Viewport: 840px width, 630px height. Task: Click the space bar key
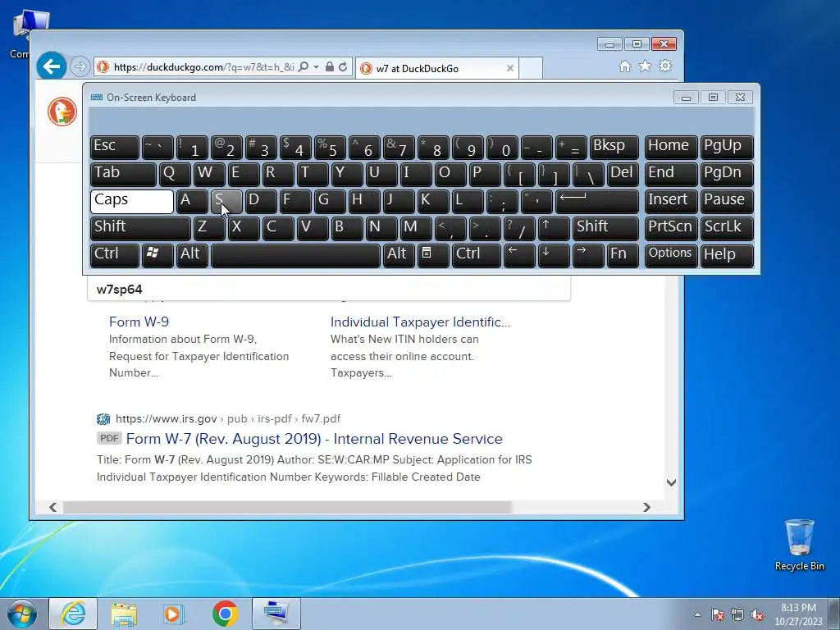[x=295, y=256]
